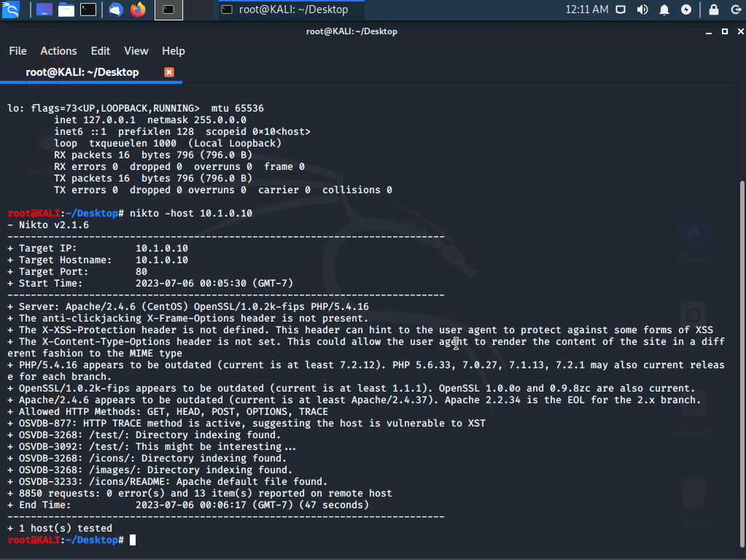Click the 'End Time:' output line
Screen dimensions: 746x560
pos(188,505)
